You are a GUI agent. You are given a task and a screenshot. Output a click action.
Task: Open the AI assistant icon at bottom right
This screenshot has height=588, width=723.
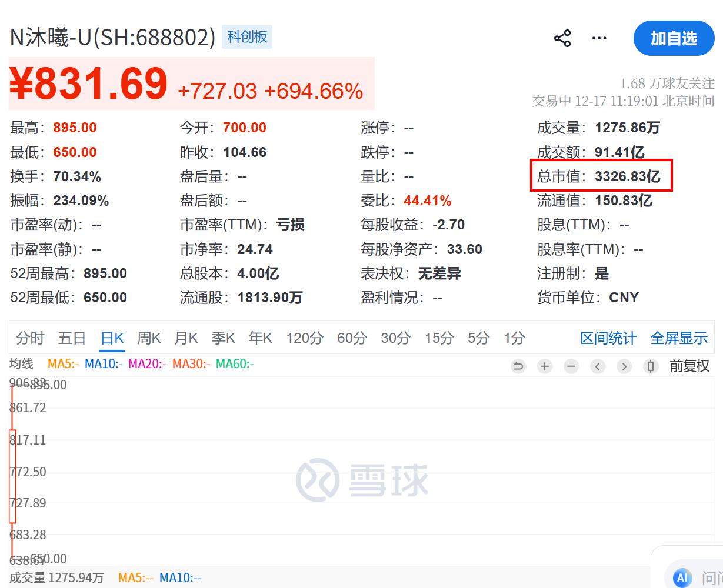[x=682, y=577]
